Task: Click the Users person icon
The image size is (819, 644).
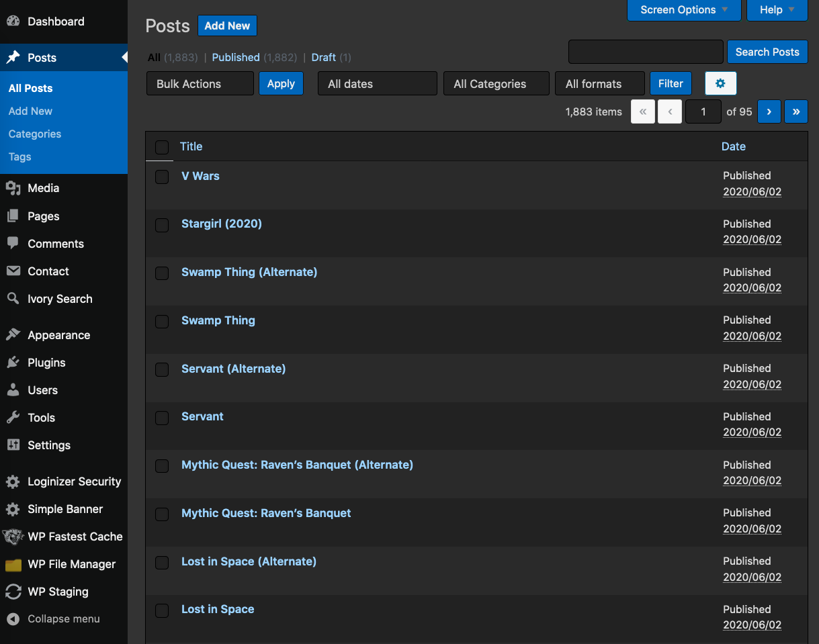Action: pos(13,390)
